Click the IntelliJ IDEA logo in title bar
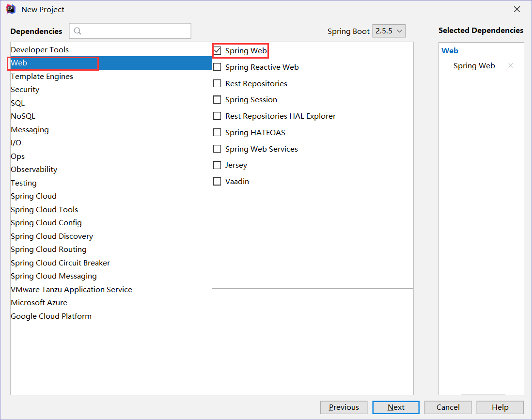 click(x=10, y=9)
